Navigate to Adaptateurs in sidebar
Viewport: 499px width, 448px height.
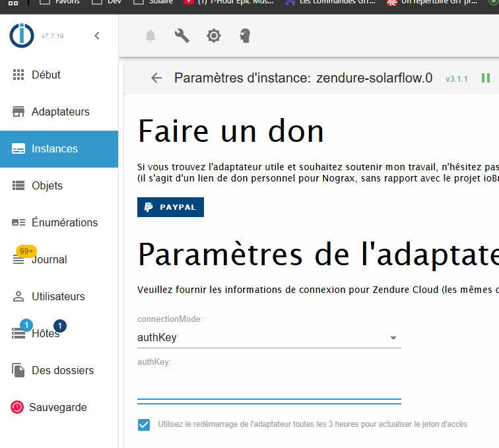tap(59, 112)
